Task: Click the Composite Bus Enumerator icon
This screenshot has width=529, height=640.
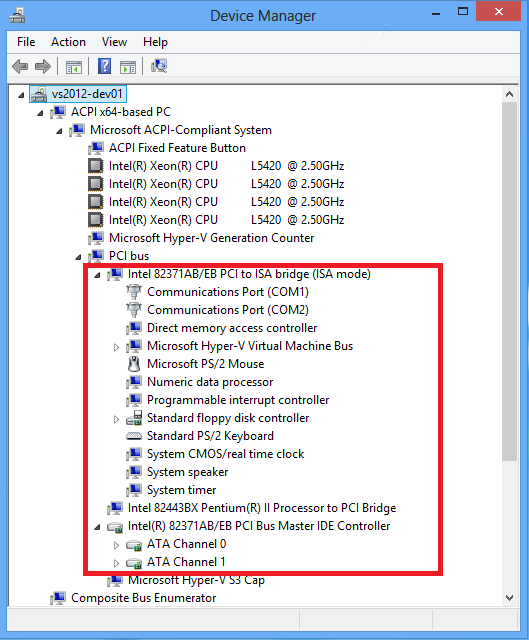Action: pyautogui.click(x=58, y=598)
